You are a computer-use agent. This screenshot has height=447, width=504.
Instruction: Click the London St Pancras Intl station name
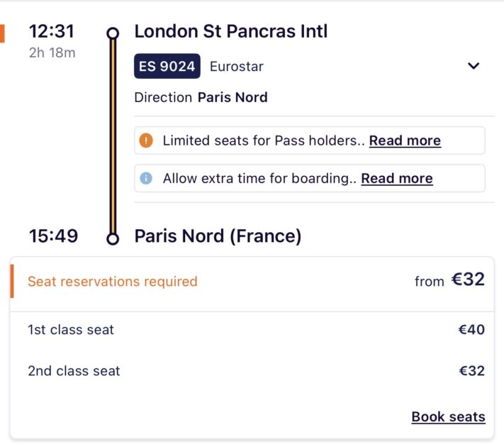click(x=230, y=31)
